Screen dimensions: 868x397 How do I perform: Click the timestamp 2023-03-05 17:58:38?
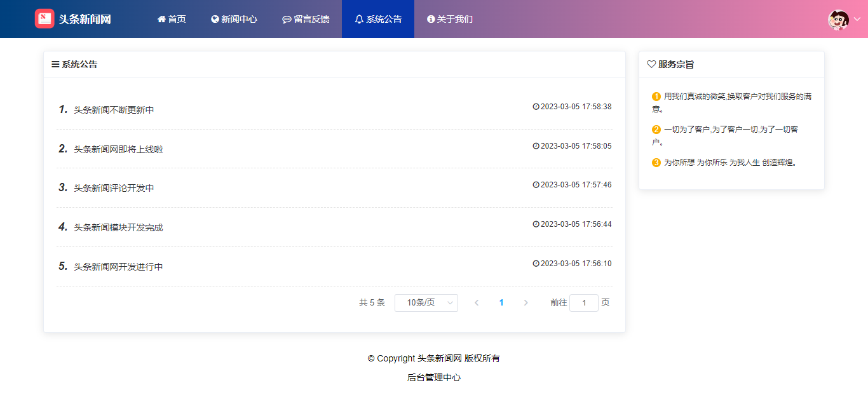coord(576,107)
